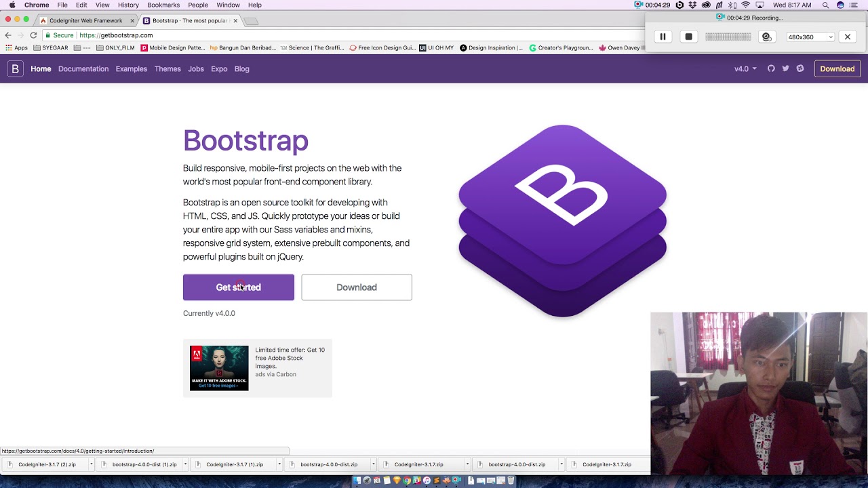Screen dimensions: 868x488
Task: Go to Documentation in Bootstrap navbar
Action: coord(83,68)
